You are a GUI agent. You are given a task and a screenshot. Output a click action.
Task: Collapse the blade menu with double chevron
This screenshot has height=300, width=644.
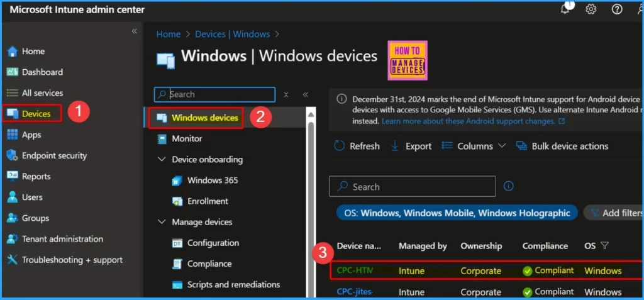[305, 94]
